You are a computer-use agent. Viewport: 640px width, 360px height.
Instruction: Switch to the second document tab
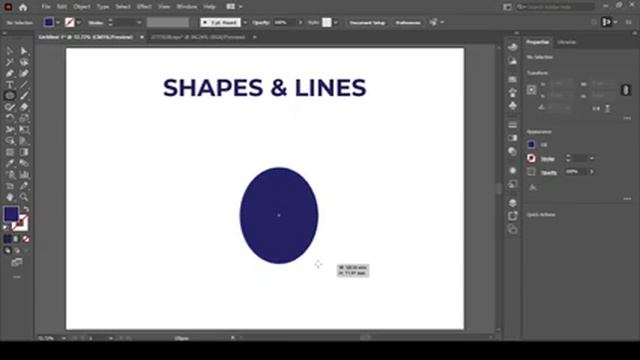pyautogui.click(x=198, y=37)
